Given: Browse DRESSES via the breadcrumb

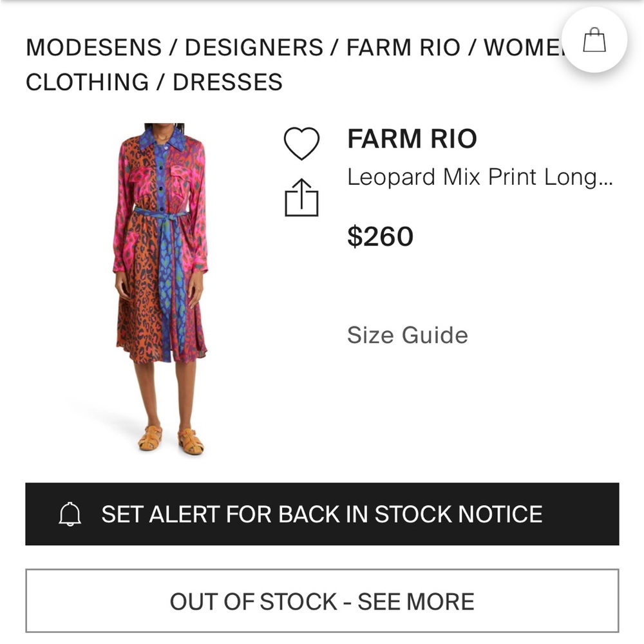Looking at the screenshot, I should pos(227,82).
